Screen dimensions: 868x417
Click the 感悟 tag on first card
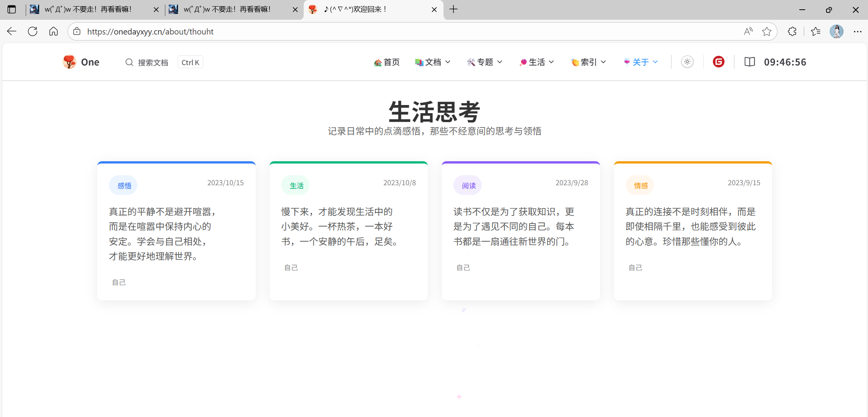coord(124,186)
